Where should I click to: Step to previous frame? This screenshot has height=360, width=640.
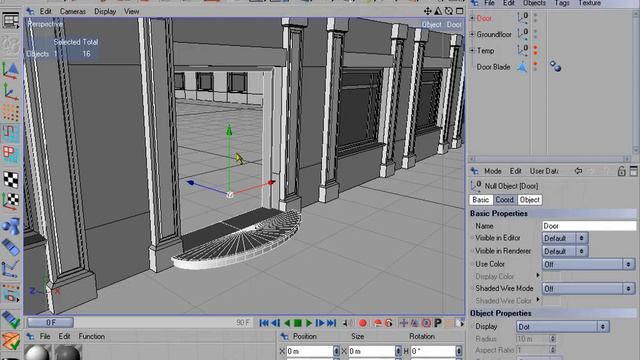point(276,323)
